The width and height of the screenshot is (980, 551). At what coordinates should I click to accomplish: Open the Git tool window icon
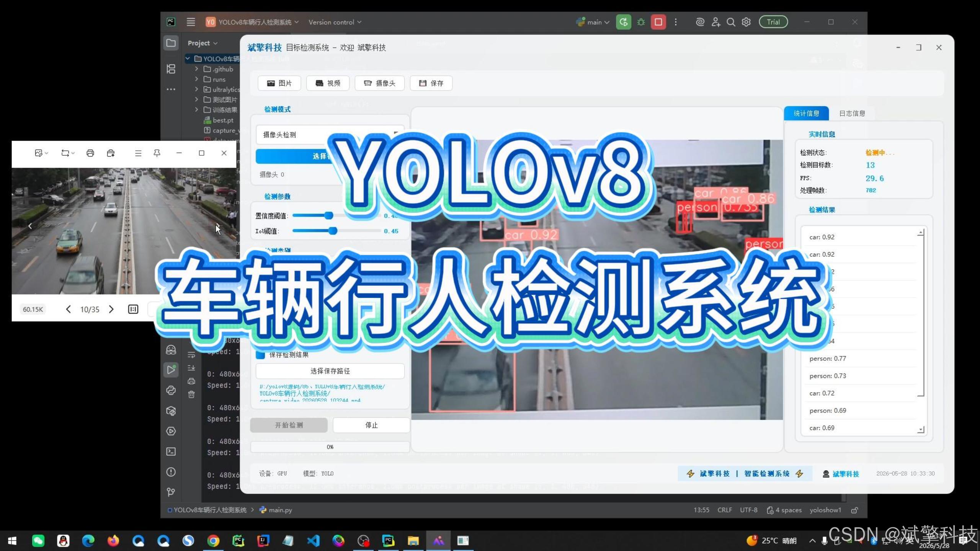click(171, 492)
